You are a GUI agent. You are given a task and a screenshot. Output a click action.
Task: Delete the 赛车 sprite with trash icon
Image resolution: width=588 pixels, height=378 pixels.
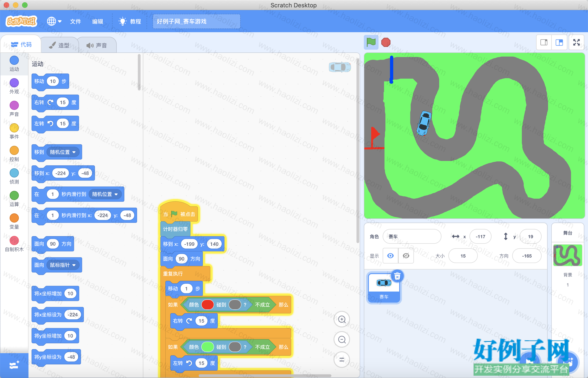(397, 276)
